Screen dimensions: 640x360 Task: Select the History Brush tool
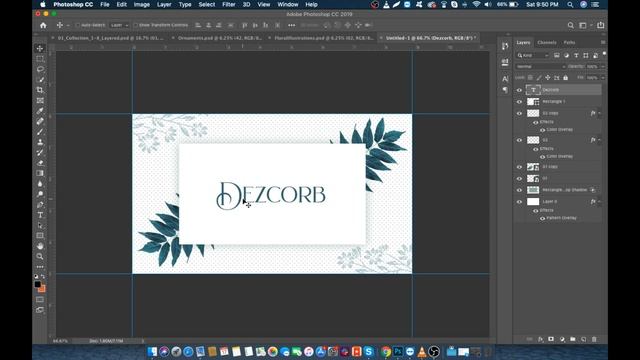click(x=40, y=152)
